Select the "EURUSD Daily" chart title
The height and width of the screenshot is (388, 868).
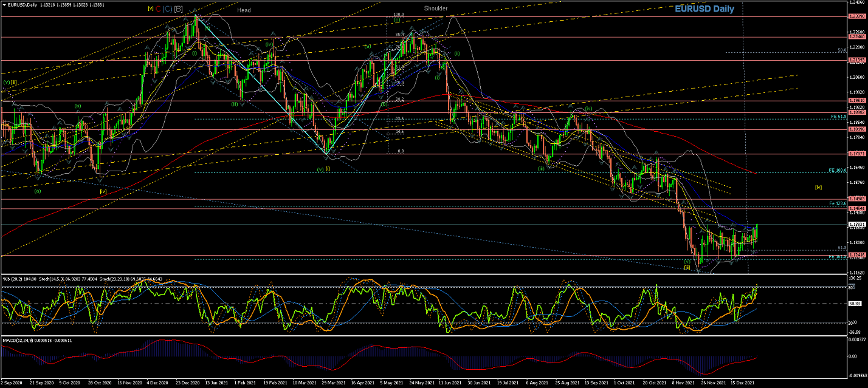[704, 9]
